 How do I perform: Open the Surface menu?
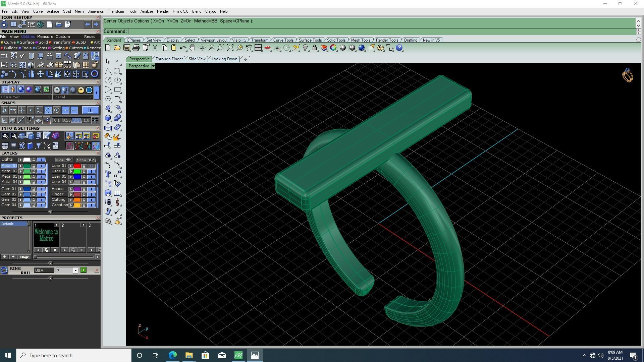(53, 11)
